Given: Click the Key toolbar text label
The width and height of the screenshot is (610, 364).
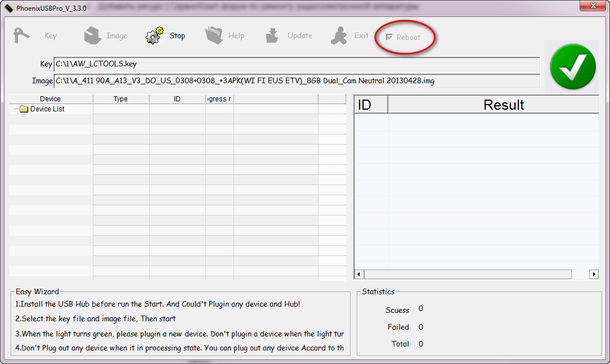Looking at the screenshot, I should point(51,36).
